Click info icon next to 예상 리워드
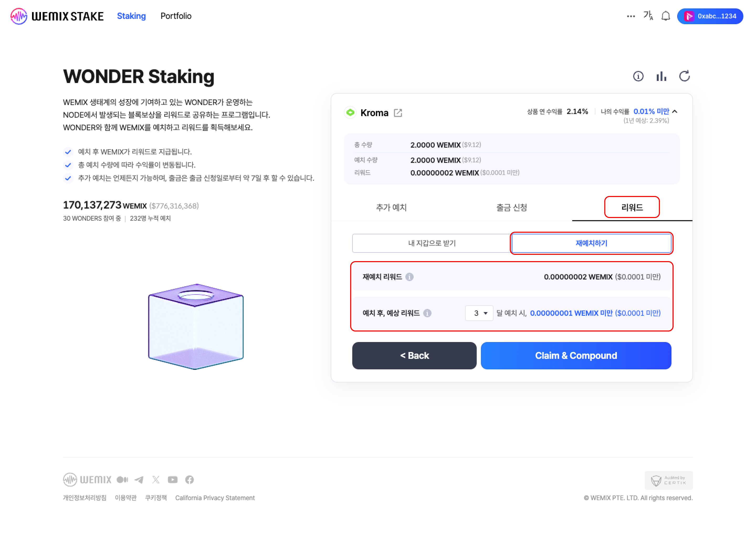Screen dimensions: 756x538 (x=427, y=313)
